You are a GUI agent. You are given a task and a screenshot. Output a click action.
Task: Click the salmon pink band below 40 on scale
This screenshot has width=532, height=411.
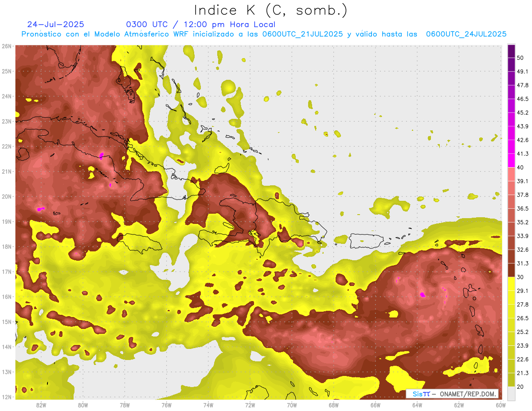[511, 174]
